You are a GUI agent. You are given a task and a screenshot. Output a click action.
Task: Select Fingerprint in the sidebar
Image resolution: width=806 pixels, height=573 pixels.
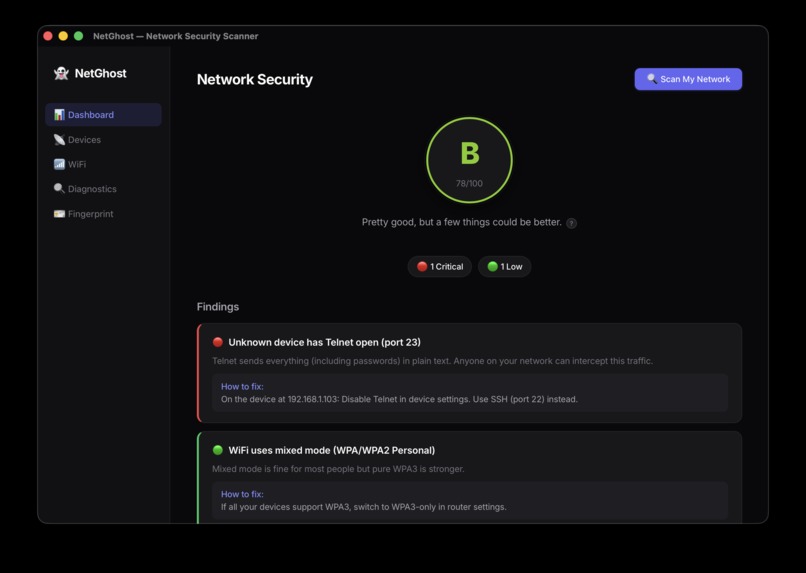(103, 214)
